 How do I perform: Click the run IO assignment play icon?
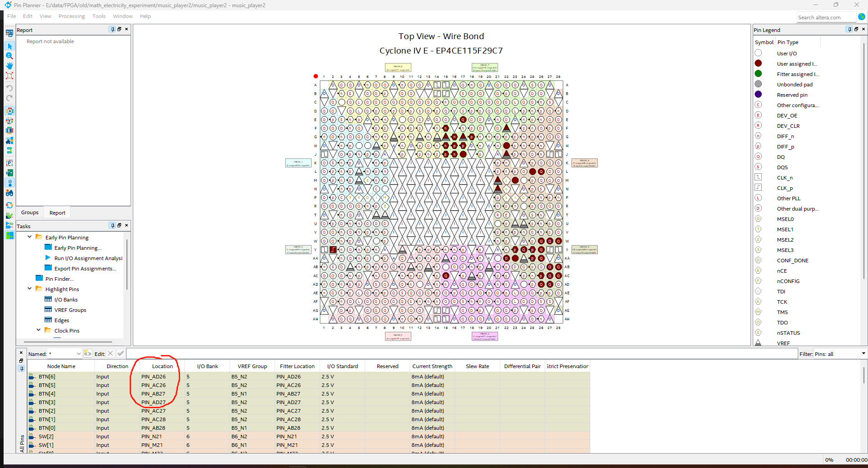click(9, 225)
